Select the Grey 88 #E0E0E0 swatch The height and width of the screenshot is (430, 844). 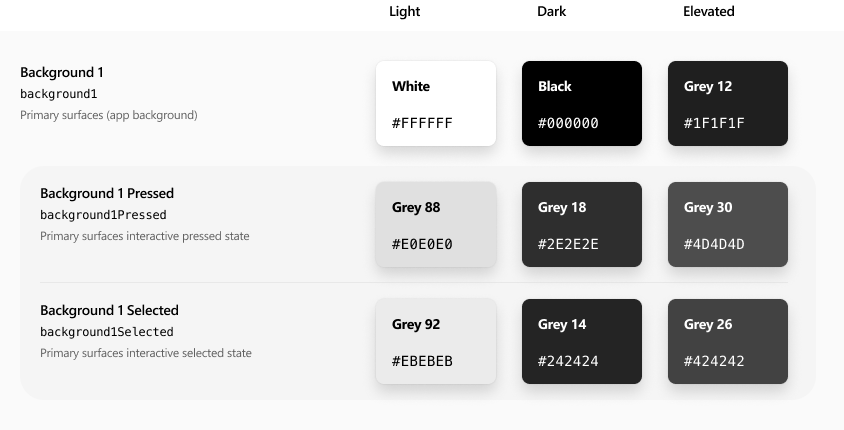435,224
